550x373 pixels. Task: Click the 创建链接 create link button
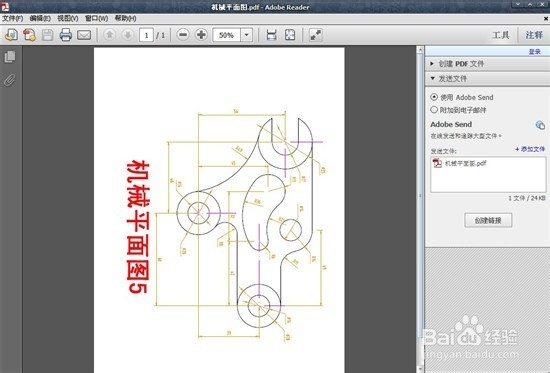click(x=488, y=220)
